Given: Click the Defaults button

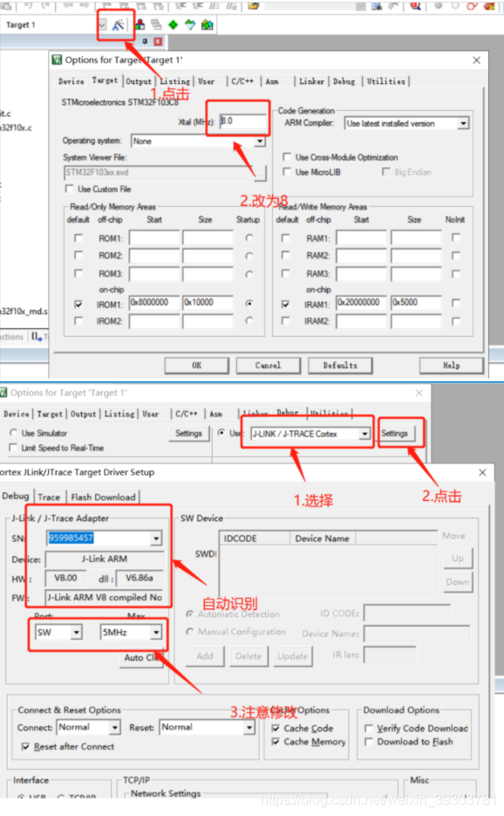Looking at the screenshot, I should tap(340, 366).
